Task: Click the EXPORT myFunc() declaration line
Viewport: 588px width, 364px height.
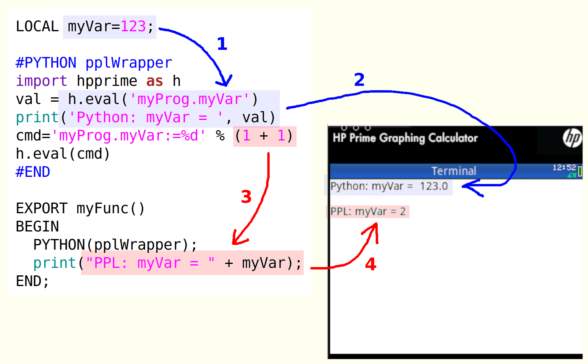Action: (x=80, y=209)
